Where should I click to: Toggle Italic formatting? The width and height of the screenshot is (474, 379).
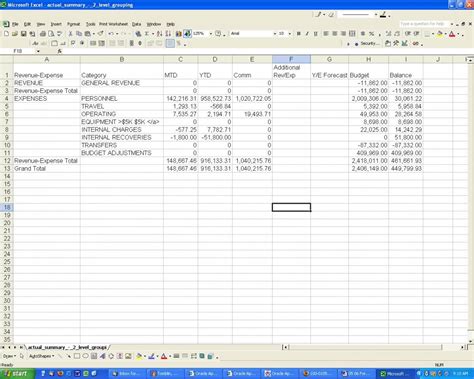click(307, 34)
